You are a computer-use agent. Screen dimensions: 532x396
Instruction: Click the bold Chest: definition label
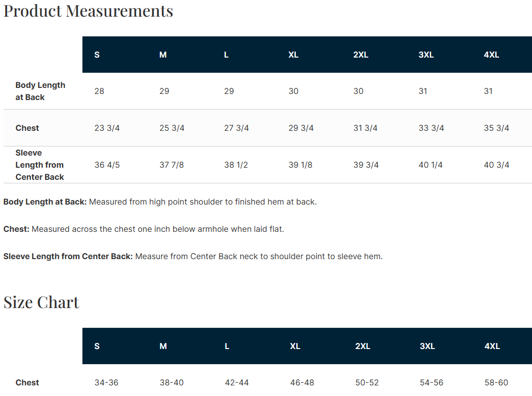point(16,229)
